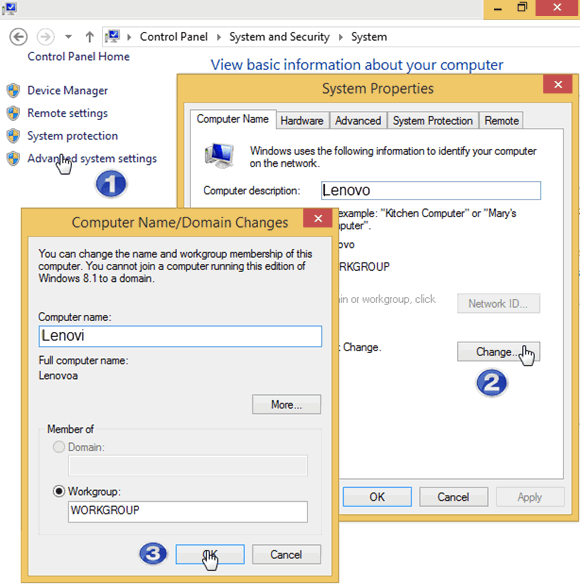Open System and Security breadcrumb
Screen dimensions: 580x585
(279, 37)
